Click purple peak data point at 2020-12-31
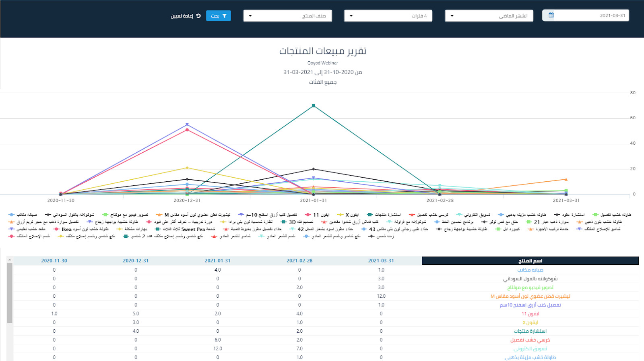The height and width of the screenshot is (361, 644). tap(187, 125)
